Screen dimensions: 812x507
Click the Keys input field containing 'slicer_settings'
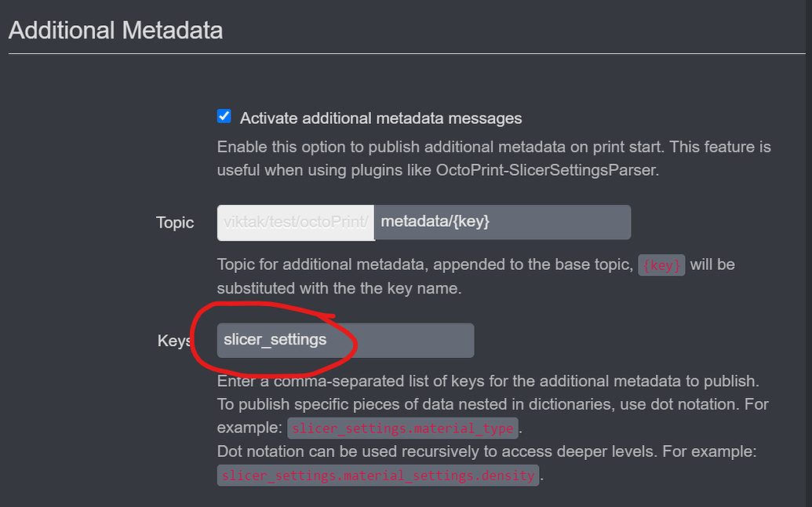(x=345, y=341)
